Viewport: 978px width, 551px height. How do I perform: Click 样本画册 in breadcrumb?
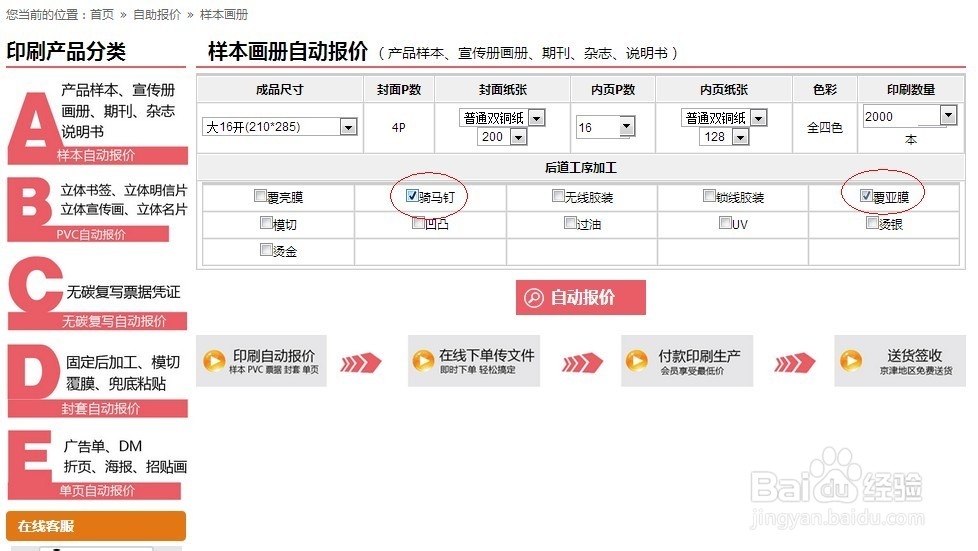pos(224,14)
